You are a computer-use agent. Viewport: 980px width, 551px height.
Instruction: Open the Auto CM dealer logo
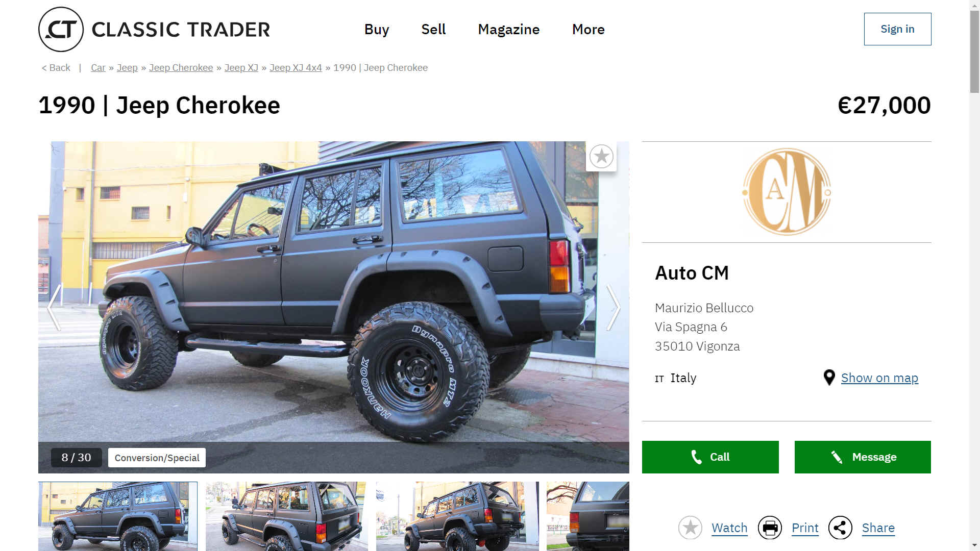tap(787, 192)
